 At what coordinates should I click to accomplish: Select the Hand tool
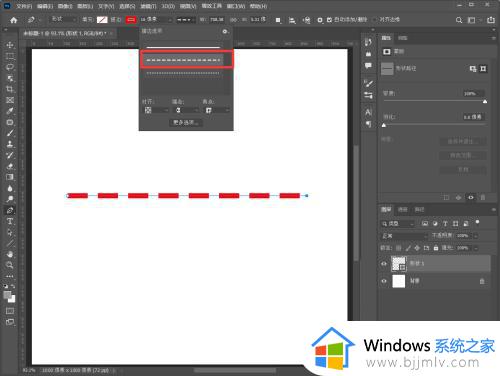pos(10,254)
